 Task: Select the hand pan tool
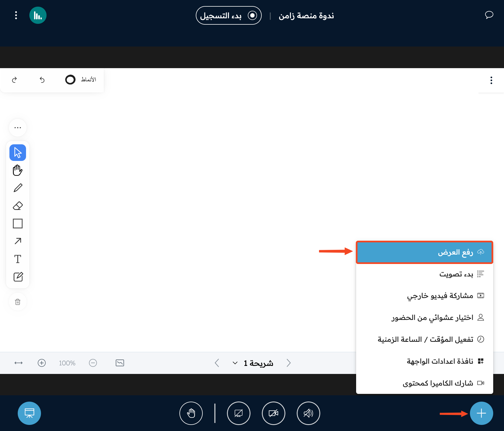coord(18,170)
